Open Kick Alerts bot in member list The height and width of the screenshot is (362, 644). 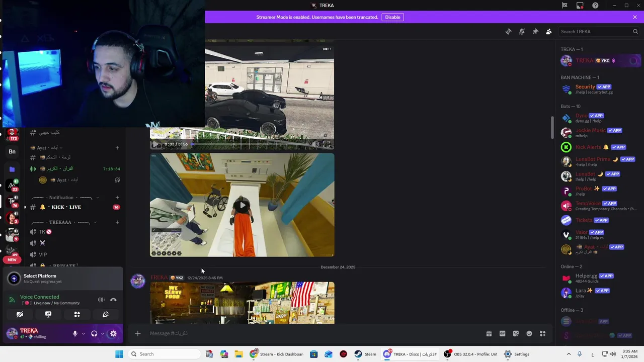point(600,147)
